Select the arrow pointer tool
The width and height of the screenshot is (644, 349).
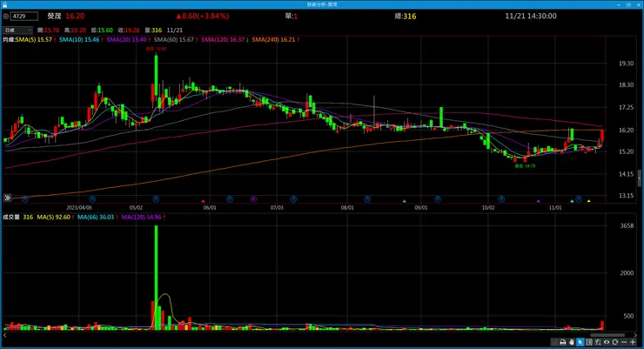coord(580,342)
